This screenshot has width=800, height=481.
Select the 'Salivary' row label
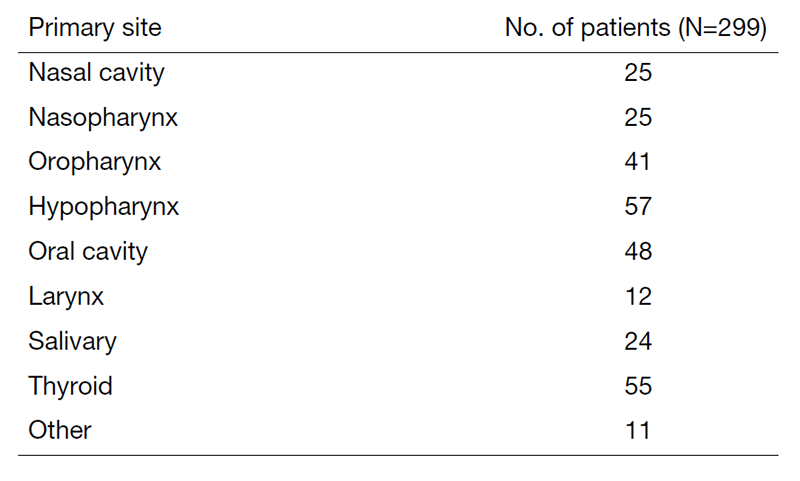(x=72, y=341)
